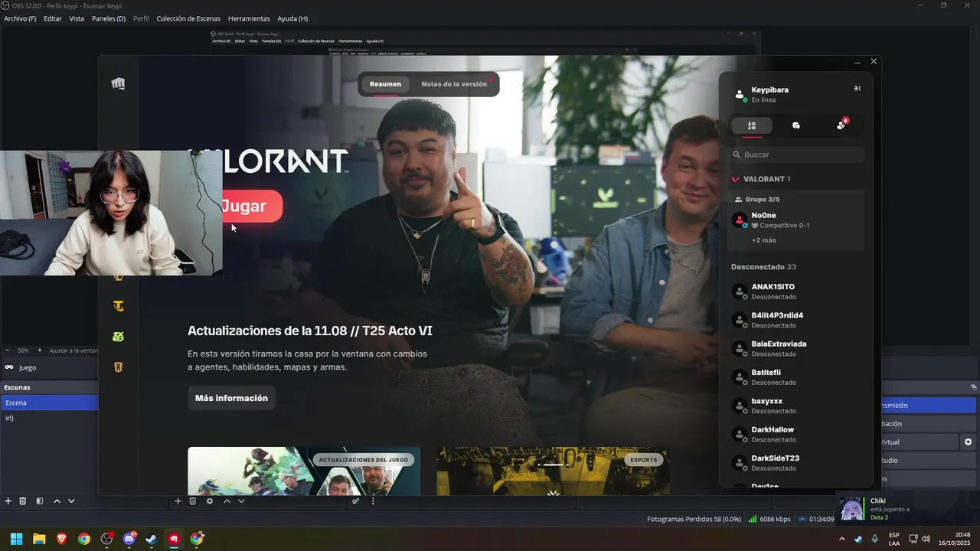
Task: Collapse the Riot friends panel arrow
Action: (x=857, y=88)
